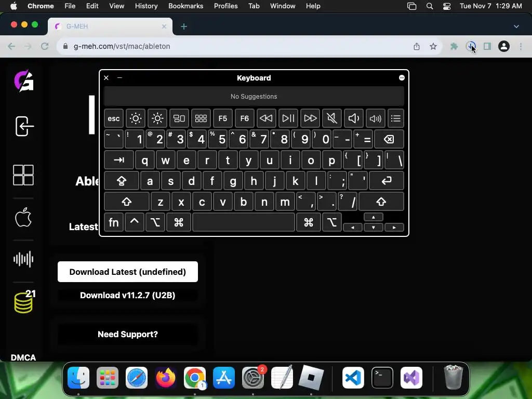The image size is (532, 399).
Task: Click the brightness down key on keyboard
Action: 136,118
